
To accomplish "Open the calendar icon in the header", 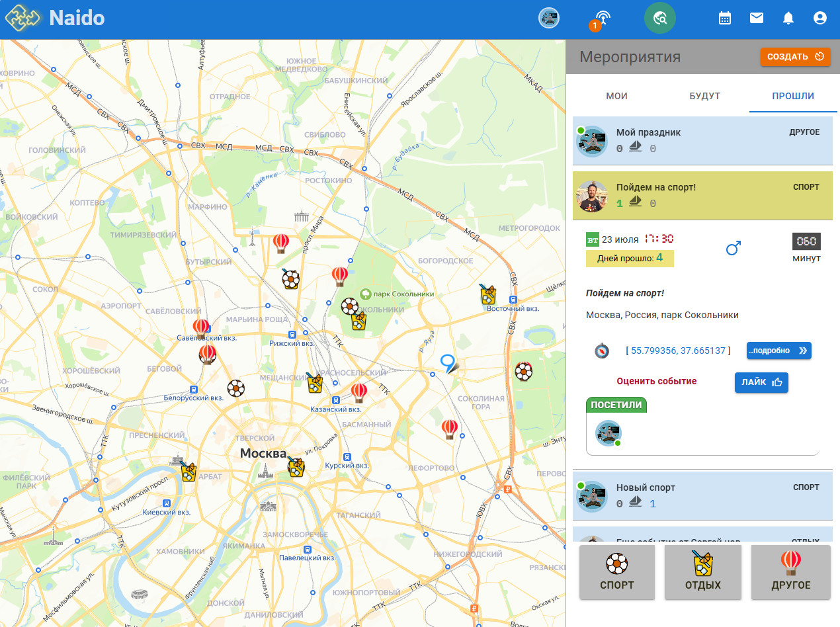I will [725, 18].
